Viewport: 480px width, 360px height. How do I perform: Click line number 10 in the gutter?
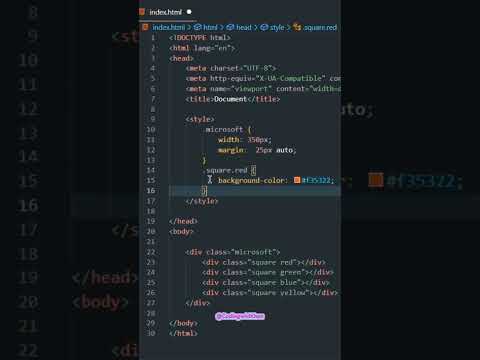tap(151, 129)
